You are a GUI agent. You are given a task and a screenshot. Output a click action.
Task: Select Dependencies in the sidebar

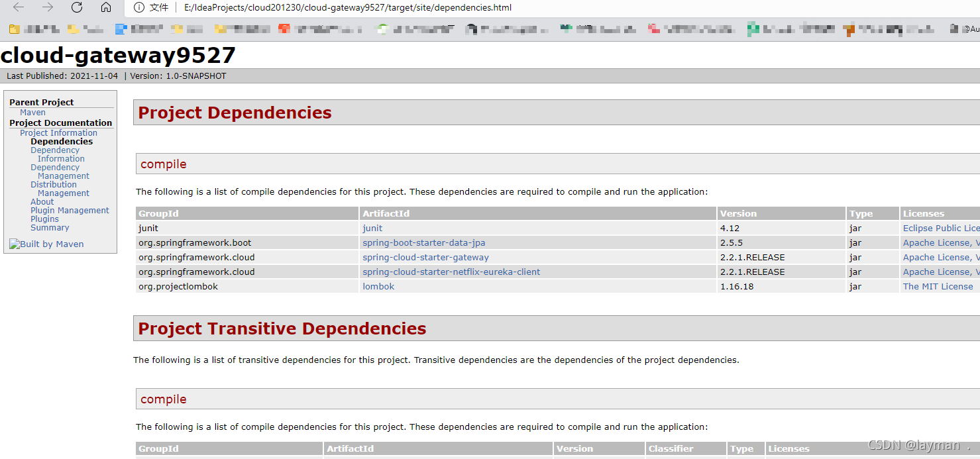(x=62, y=142)
